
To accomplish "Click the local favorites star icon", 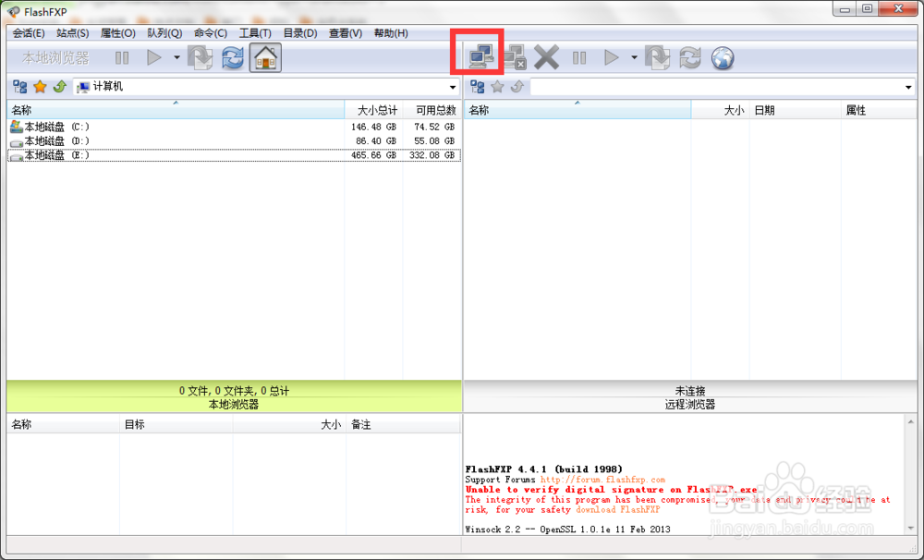I will click(40, 87).
